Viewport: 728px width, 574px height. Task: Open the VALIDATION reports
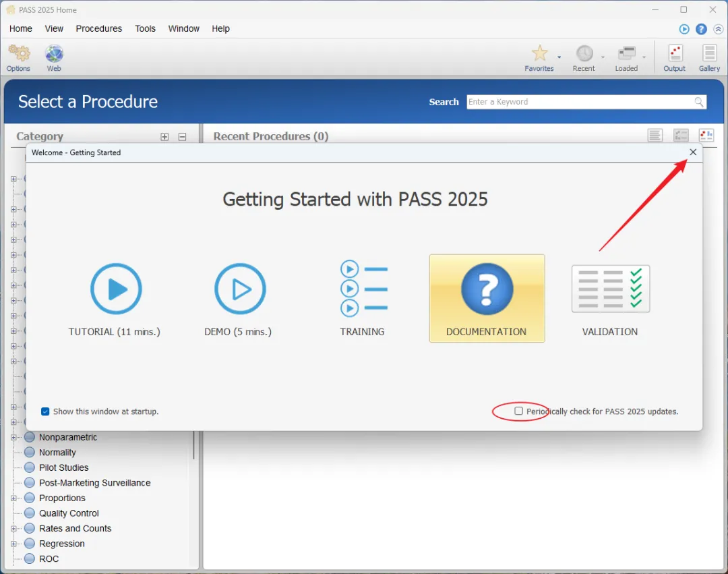611,289
